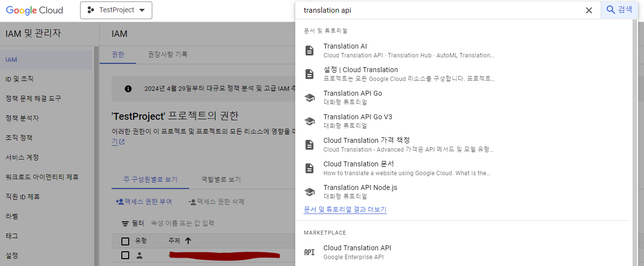Screen dimensions: 644x266
Task: Click the document icon beside Translation AI
Action: 309,51
